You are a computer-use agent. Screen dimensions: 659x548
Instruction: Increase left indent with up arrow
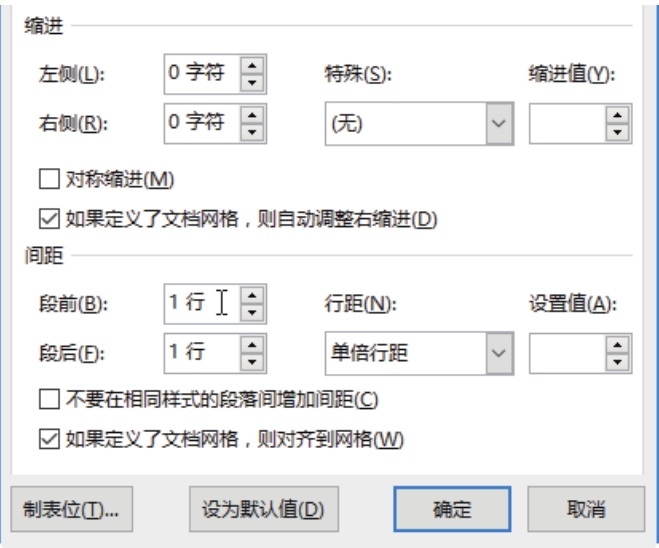pyautogui.click(x=252, y=66)
